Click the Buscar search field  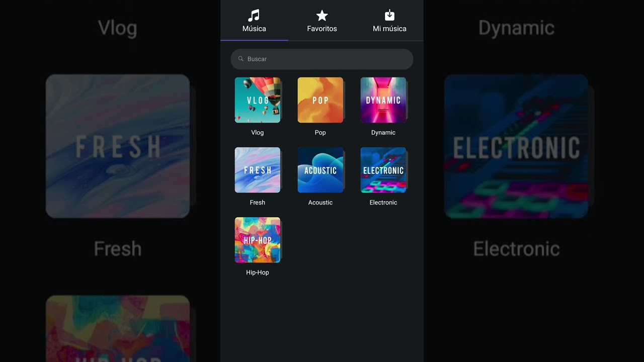tap(322, 59)
